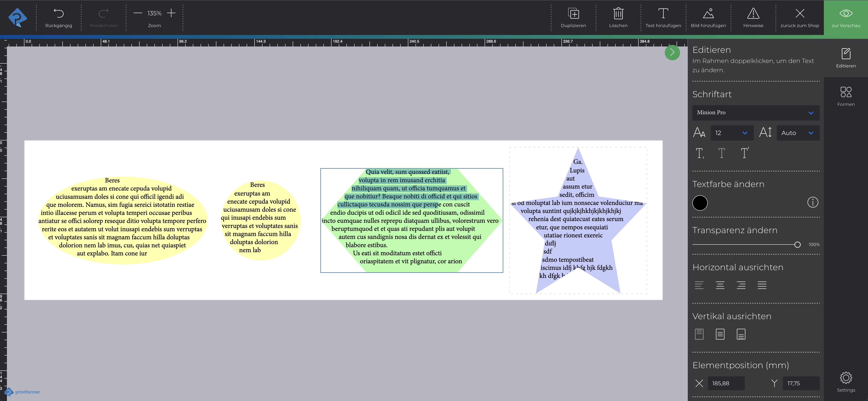The image size is (868, 401).
Task: Add a text box via Text hinzufügen
Action: tap(663, 14)
